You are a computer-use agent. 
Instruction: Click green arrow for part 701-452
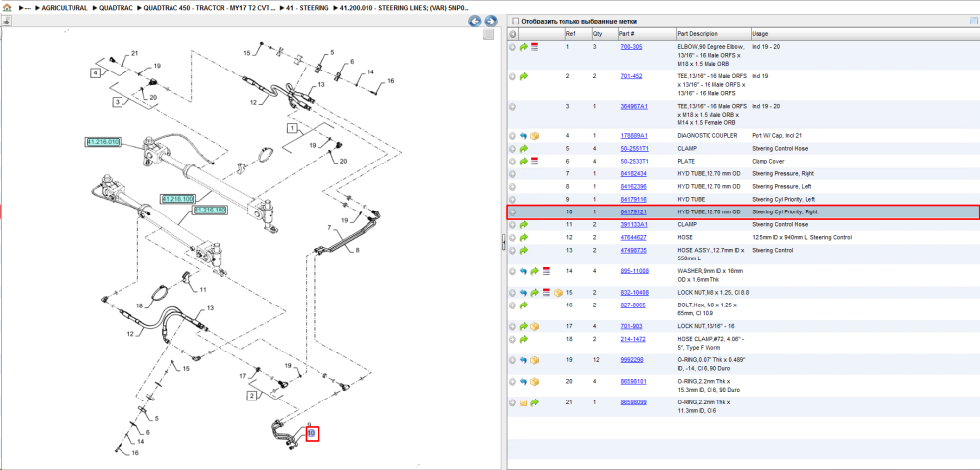[x=523, y=76]
